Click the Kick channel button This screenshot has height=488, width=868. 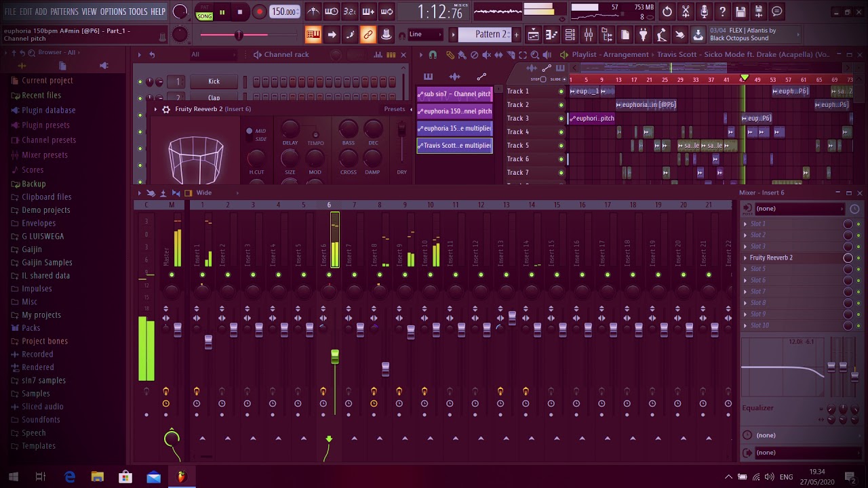coord(214,81)
